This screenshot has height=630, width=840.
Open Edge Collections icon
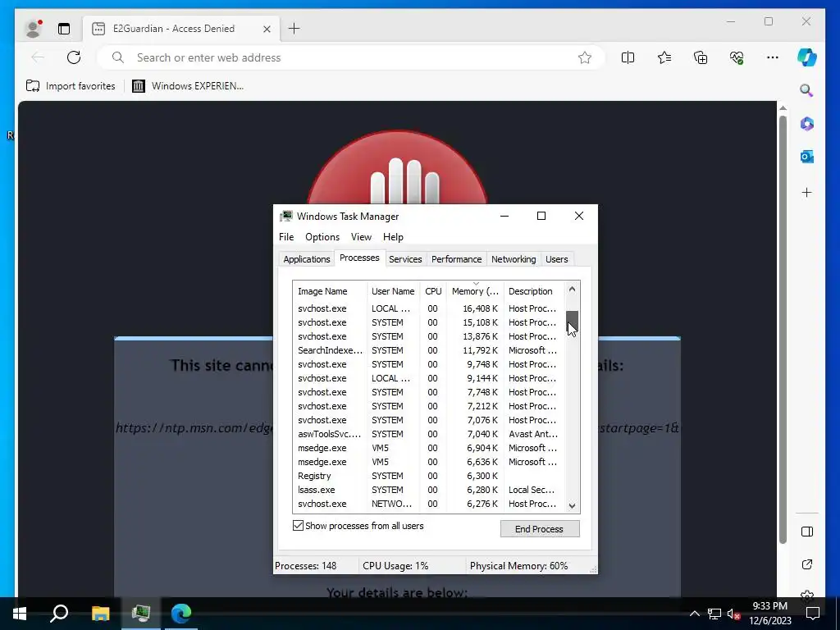click(x=701, y=57)
